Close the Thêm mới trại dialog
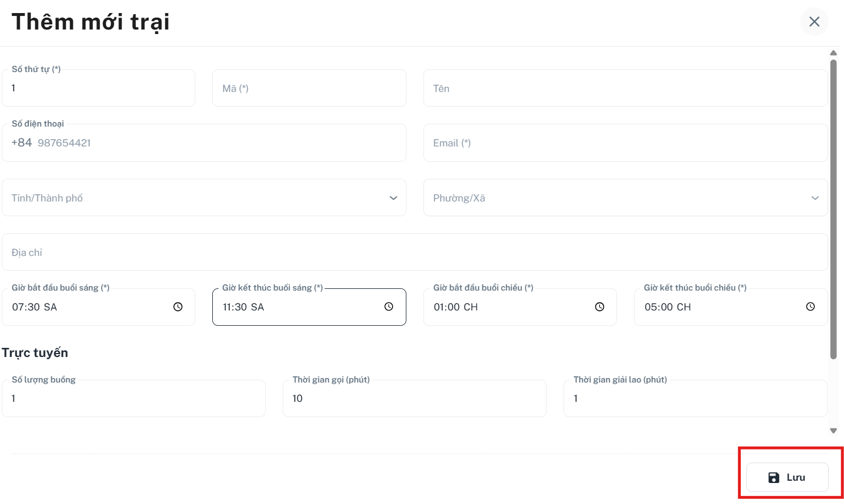Image resolution: width=844 pixels, height=504 pixels. [x=814, y=22]
